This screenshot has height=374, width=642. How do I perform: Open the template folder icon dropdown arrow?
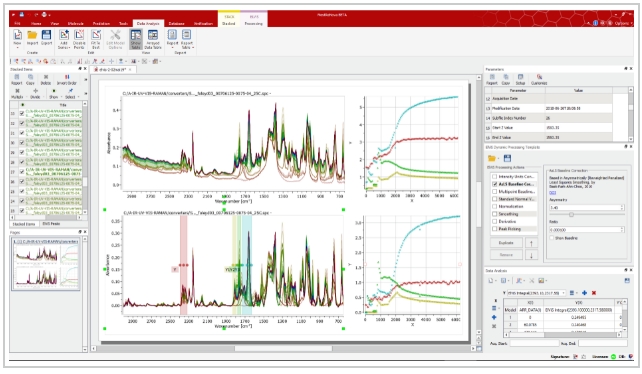[x=498, y=159]
